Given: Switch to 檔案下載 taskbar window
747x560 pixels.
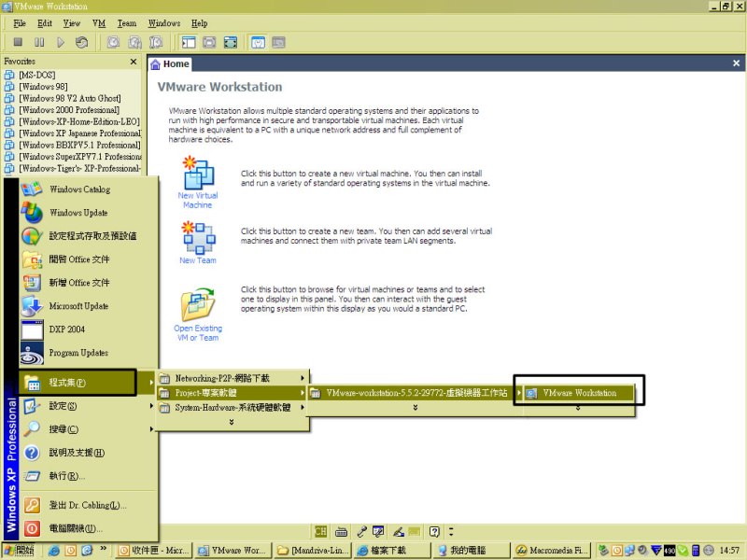Looking at the screenshot, I should coord(393,551).
